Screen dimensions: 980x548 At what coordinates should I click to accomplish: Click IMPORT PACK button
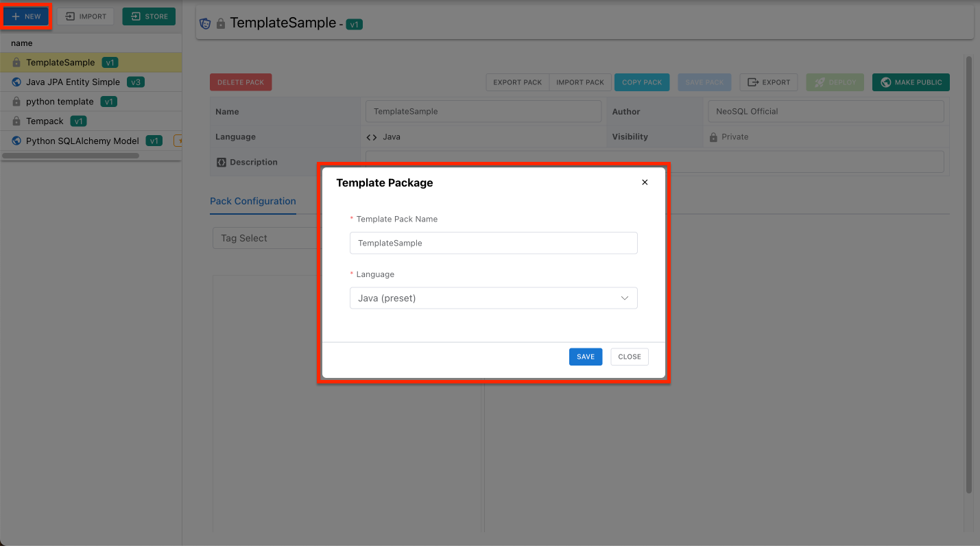[580, 82]
